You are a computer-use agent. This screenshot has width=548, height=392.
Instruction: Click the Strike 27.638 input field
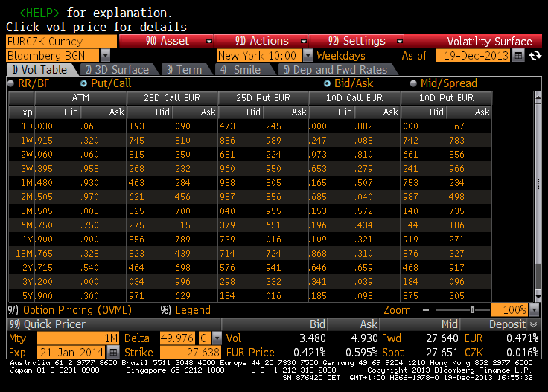click(x=190, y=353)
